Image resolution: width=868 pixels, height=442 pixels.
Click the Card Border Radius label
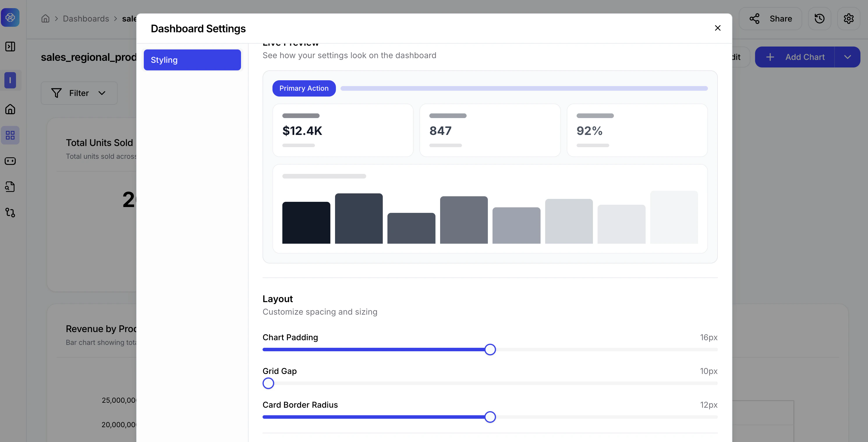click(300, 405)
